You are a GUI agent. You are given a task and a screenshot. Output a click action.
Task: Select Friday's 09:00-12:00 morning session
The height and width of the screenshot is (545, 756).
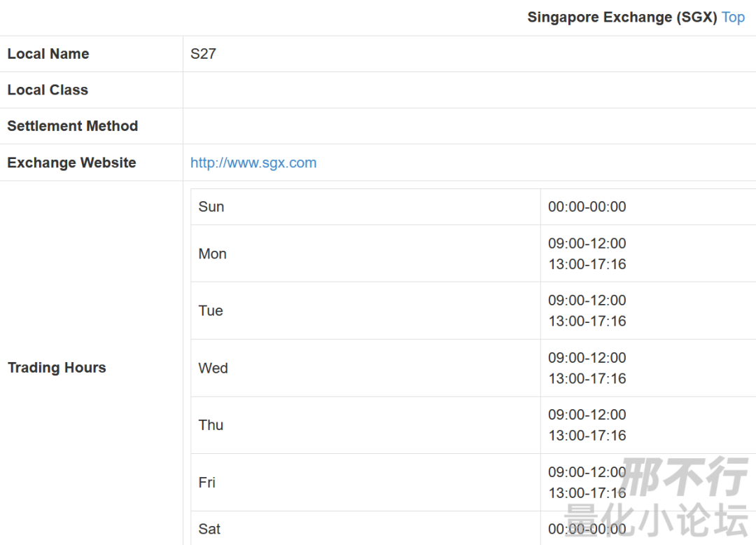point(587,472)
